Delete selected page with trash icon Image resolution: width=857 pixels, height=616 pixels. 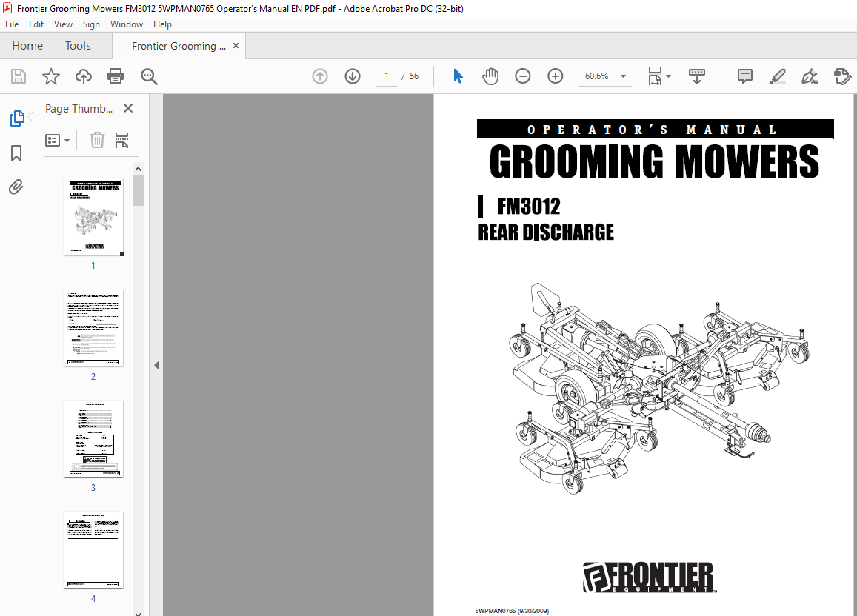coord(97,141)
